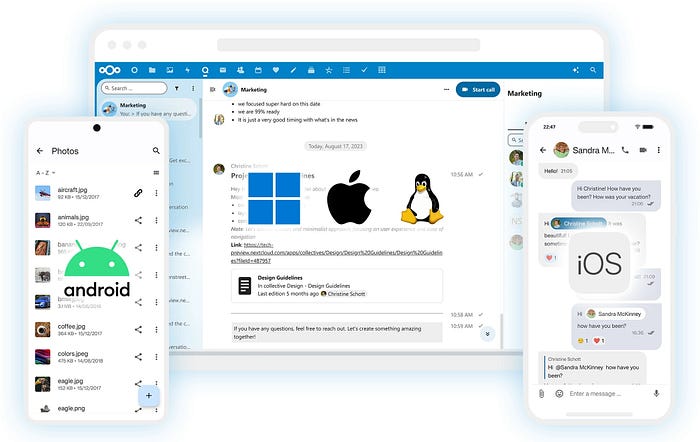Click the Christine Schott mention in the card

pyautogui.click(x=343, y=294)
